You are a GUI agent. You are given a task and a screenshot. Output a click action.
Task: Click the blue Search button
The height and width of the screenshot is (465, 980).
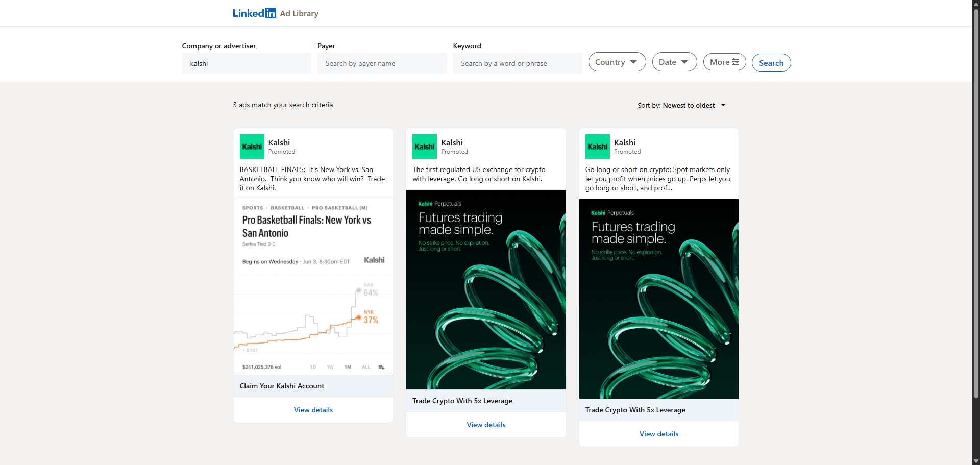click(x=771, y=63)
